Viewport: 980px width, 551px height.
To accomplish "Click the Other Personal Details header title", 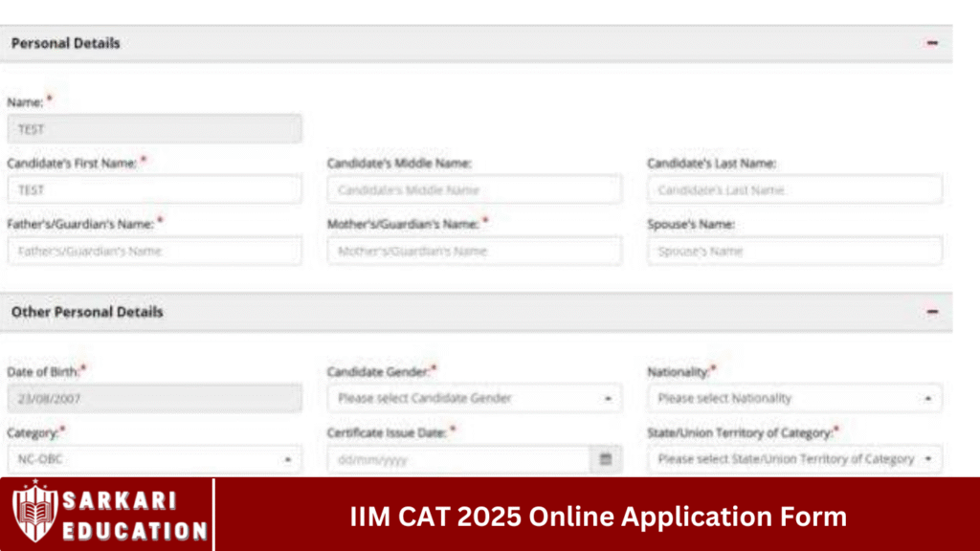I will click(87, 312).
